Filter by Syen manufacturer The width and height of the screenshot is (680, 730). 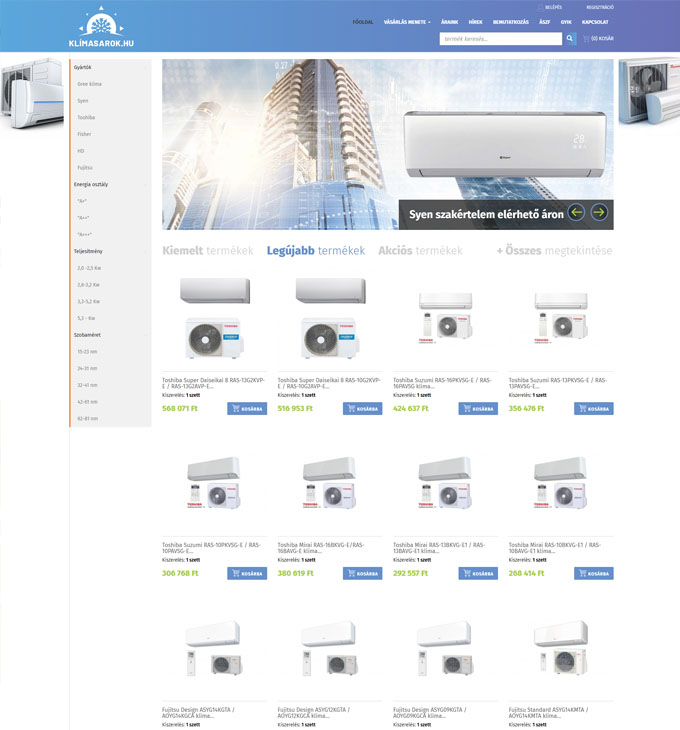point(82,101)
